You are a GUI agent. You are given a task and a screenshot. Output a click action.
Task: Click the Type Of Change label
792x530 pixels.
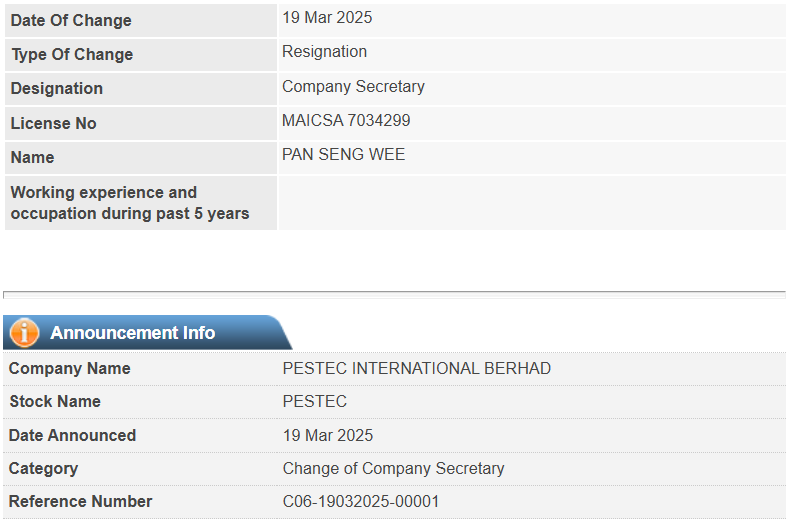72,55
